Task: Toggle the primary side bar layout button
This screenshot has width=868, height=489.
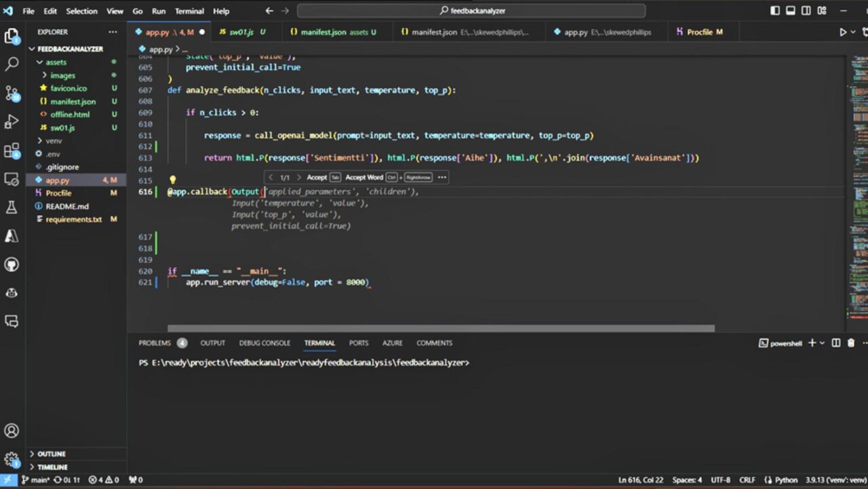Action: (776, 11)
